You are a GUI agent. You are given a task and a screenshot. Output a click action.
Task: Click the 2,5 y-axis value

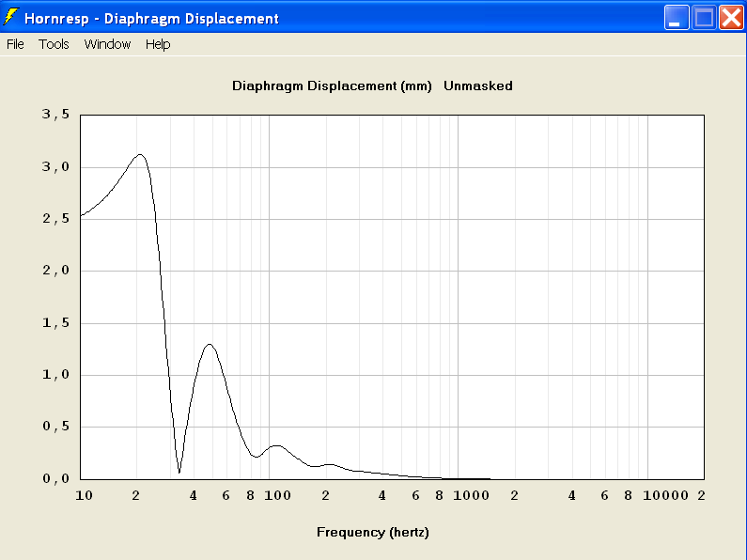point(55,219)
